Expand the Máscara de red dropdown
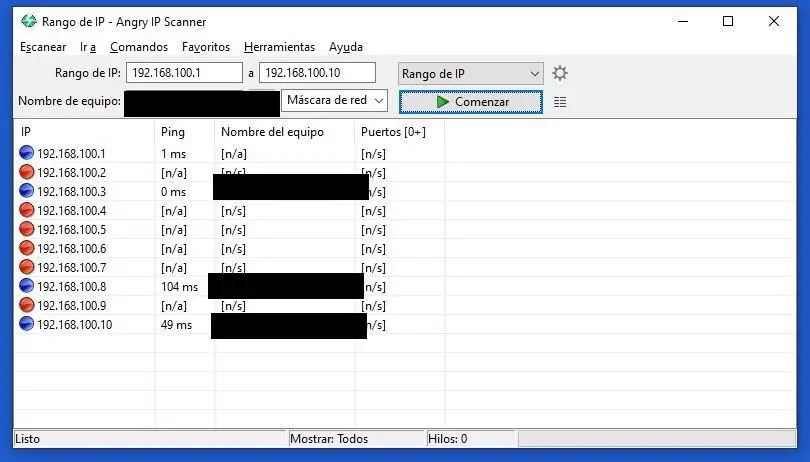The image size is (810, 462). click(334, 100)
